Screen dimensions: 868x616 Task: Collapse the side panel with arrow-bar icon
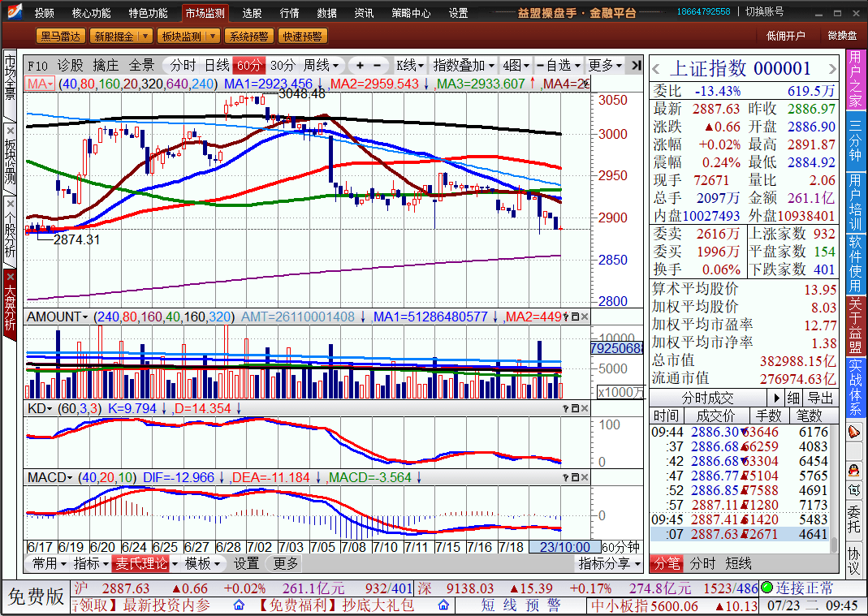click(636, 65)
